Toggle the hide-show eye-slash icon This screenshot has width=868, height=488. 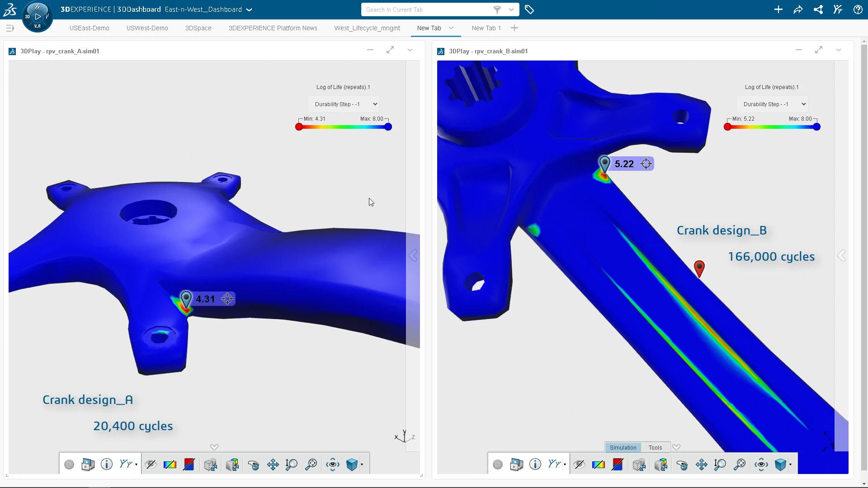pos(151,464)
